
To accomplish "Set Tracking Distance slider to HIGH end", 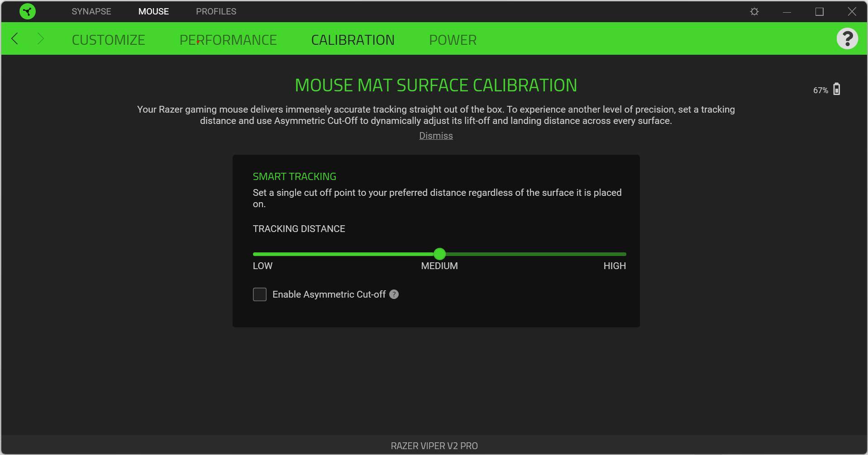I will pyautogui.click(x=625, y=254).
